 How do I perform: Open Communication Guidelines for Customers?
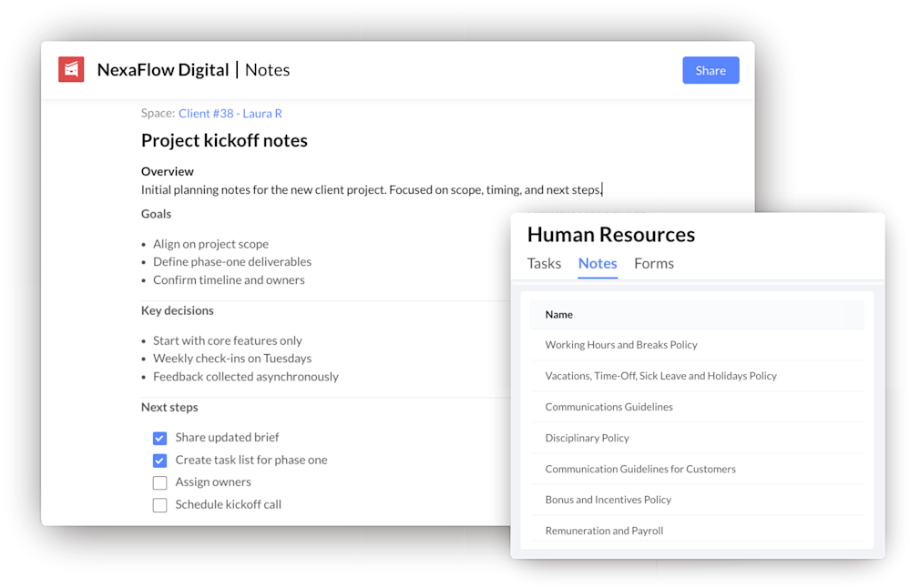[x=639, y=469]
